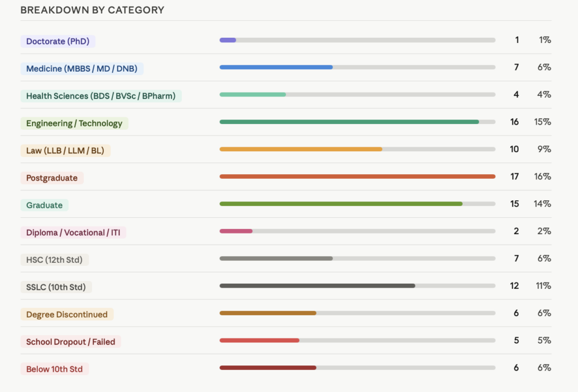This screenshot has width=578, height=392.
Task: Click the Engineering percentage 15%
Action: 542,122
